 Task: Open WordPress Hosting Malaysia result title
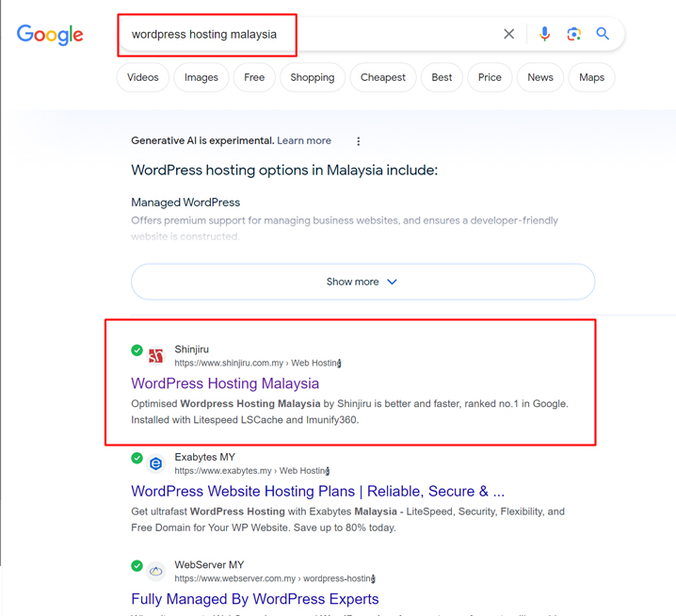click(x=225, y=383)
